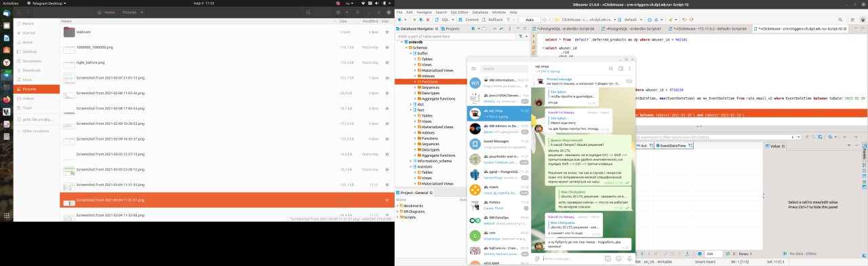The width and height of the screenshot is (868, 266).
Task: Star the 1000000_1000000.png file
Action: [387, 47]
